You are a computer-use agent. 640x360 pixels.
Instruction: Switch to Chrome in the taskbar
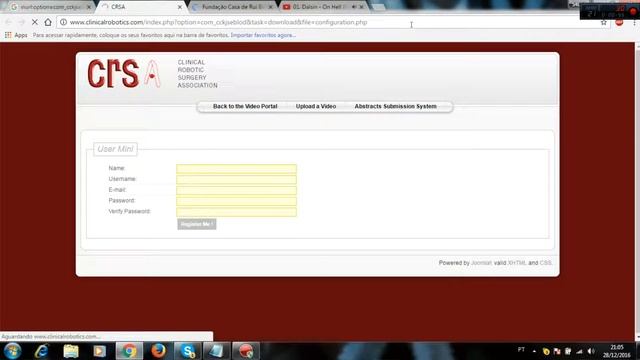click(x=129, y=351)
